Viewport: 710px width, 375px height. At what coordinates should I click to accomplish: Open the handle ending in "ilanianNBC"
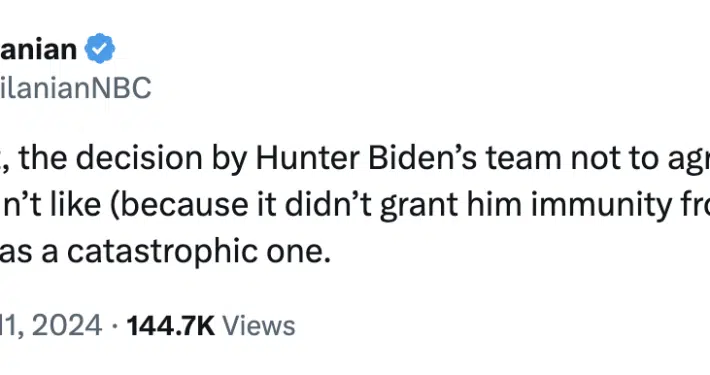(x=75, y=87)
